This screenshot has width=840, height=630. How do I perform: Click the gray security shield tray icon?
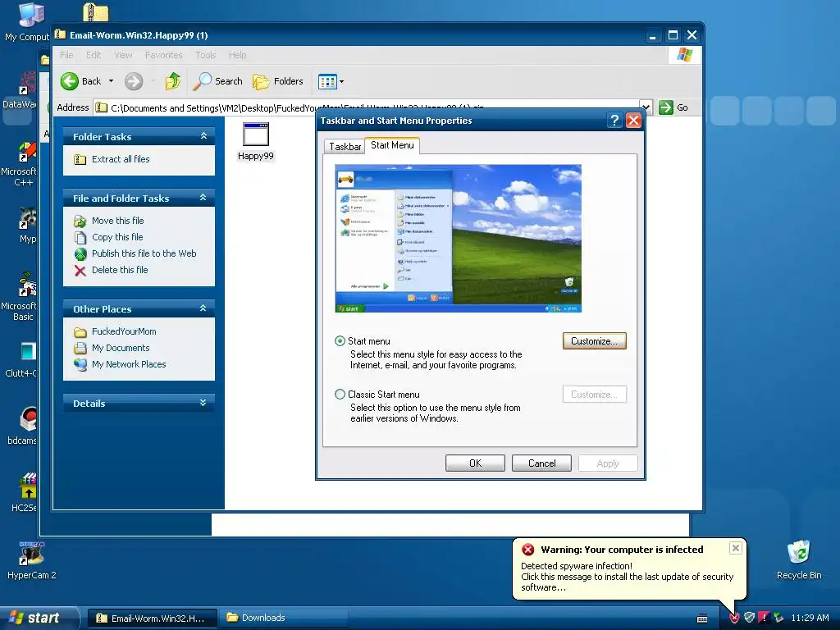(749, 619)
